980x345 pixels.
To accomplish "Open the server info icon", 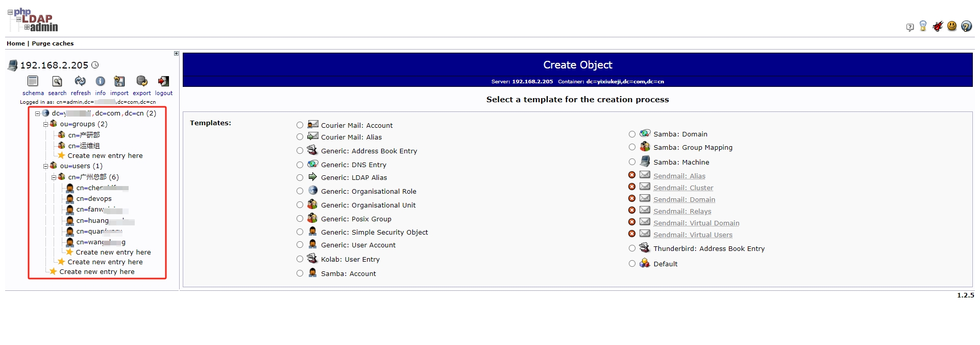I will (101, 81).
